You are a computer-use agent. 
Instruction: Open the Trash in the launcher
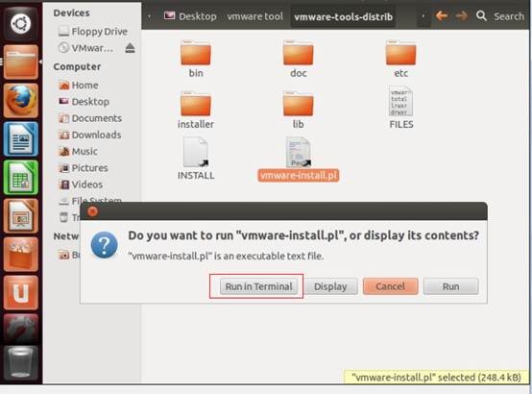click(21, 362)
